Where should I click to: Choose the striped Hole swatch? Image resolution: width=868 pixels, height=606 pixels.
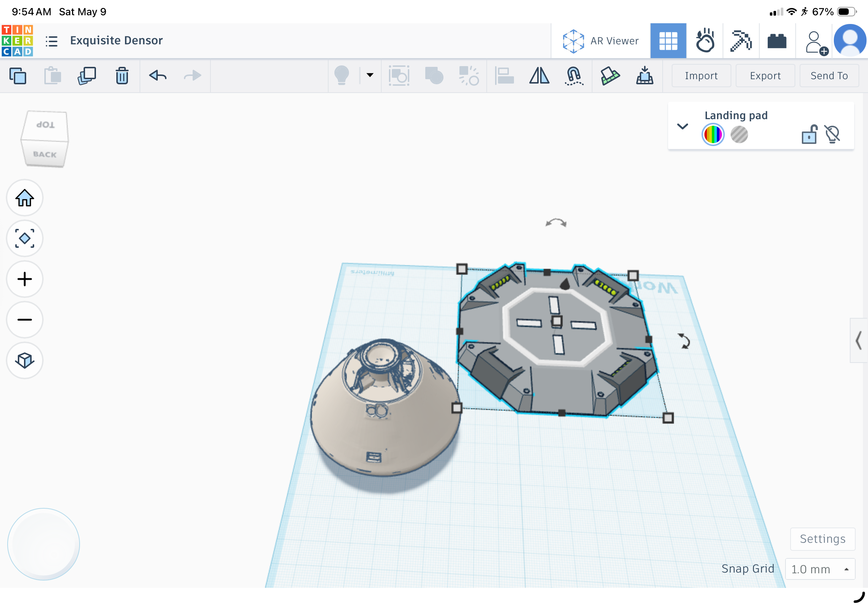(739, 134)
